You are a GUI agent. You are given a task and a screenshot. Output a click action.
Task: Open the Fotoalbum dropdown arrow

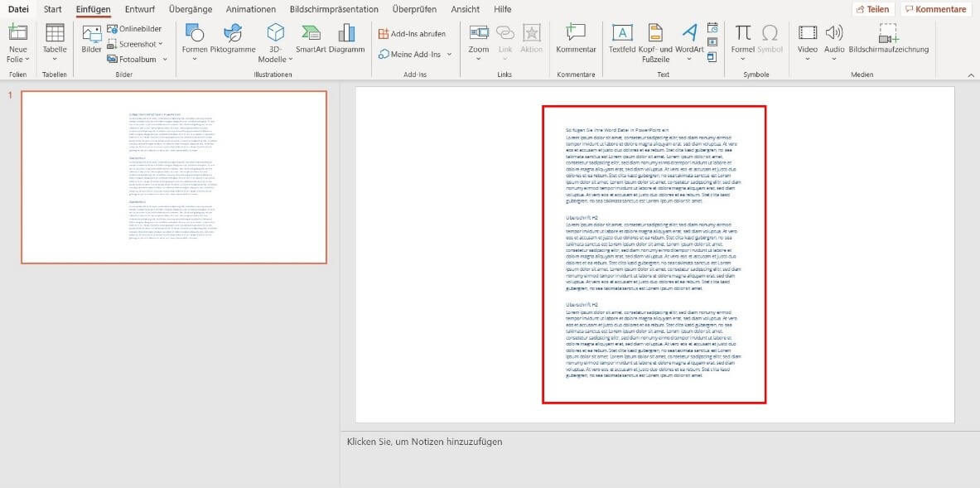(165, 60)
